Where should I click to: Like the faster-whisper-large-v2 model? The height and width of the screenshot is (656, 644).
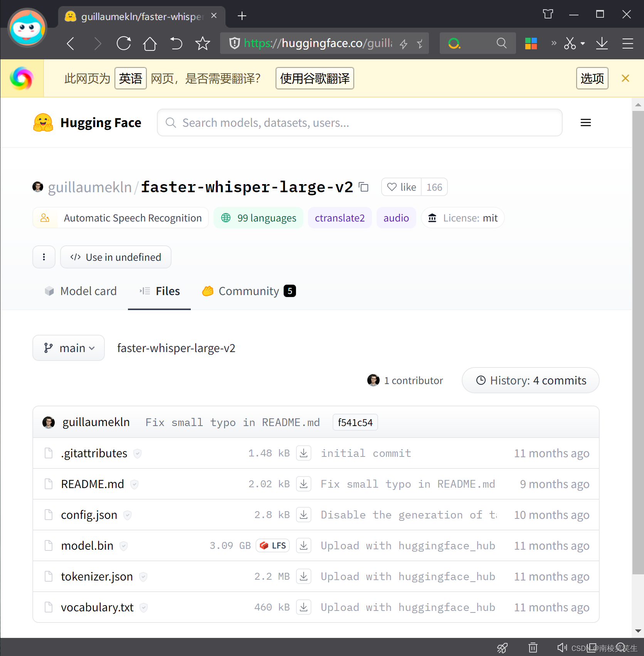coord(402,187)
